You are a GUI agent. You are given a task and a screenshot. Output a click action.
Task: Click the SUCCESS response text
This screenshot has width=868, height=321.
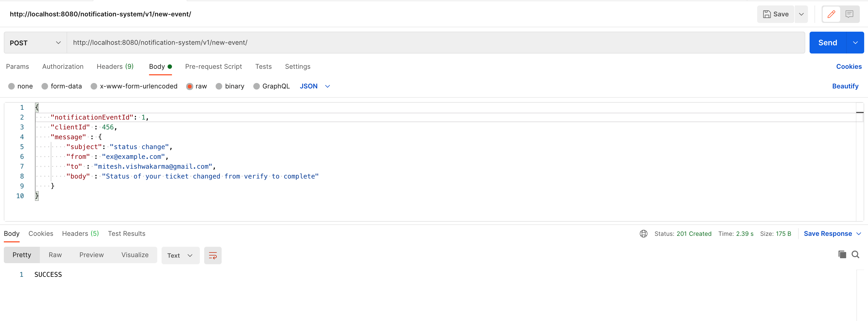[x=48, y=275]
